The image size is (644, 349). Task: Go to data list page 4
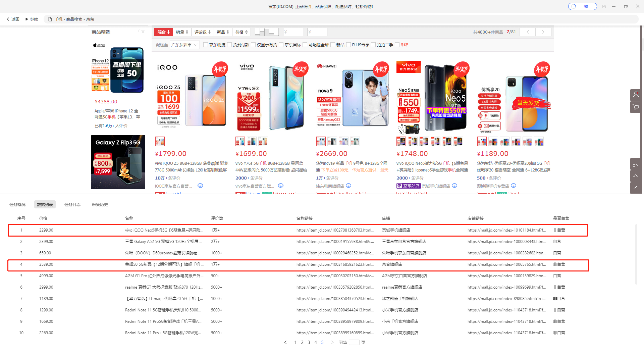316,342
